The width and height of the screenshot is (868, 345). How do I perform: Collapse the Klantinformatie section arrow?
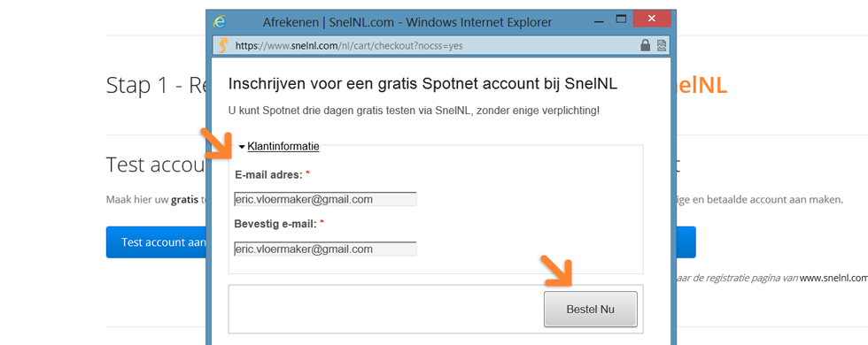click(242, 147)
